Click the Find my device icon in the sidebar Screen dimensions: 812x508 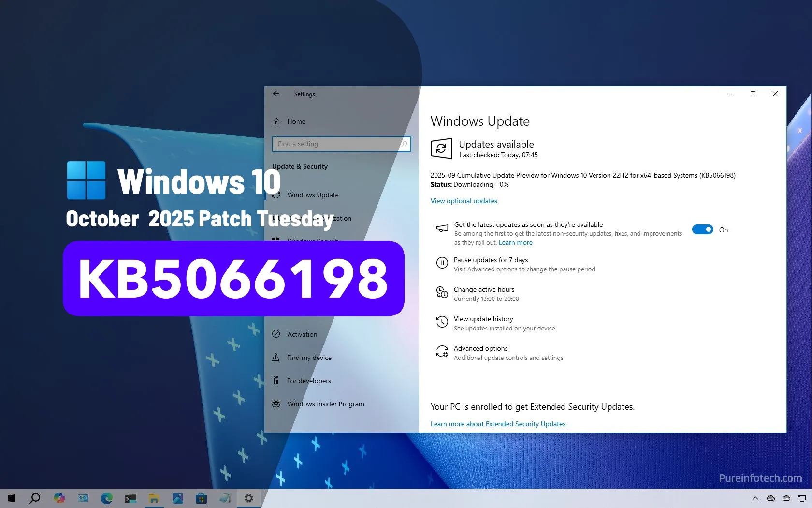pyautogui.click(x=276, y=358)
